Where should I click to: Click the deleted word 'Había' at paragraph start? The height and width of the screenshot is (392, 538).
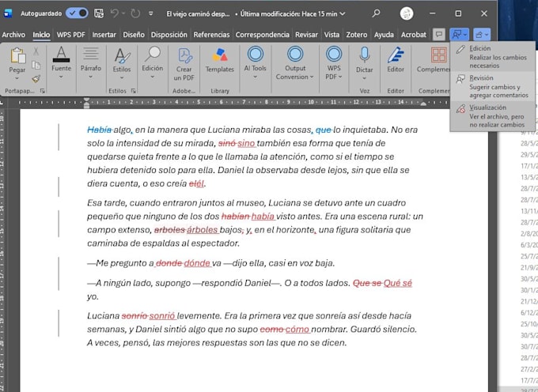[100, 130]
